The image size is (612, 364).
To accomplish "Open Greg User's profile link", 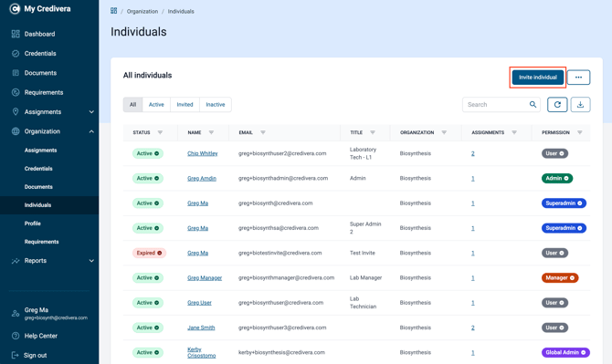I will tap(199, 303).
